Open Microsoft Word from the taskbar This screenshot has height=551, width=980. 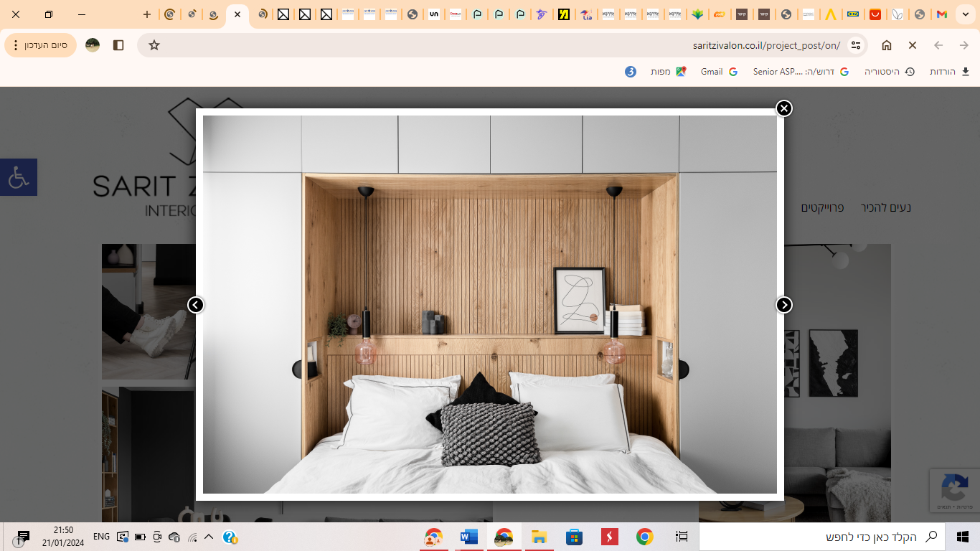(x=468, y=537)
